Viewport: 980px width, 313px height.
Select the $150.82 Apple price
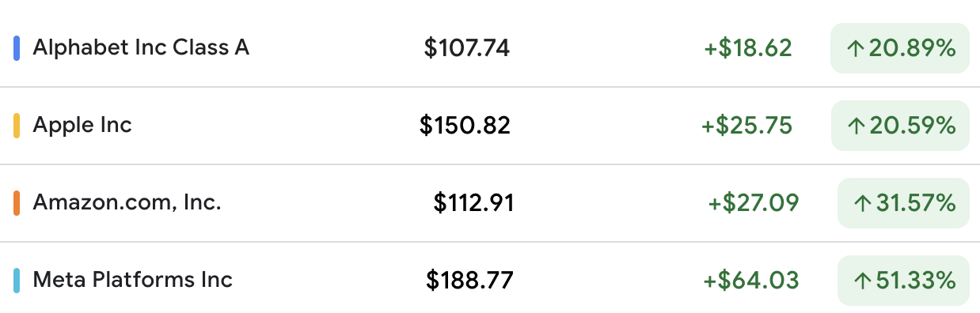465,125
